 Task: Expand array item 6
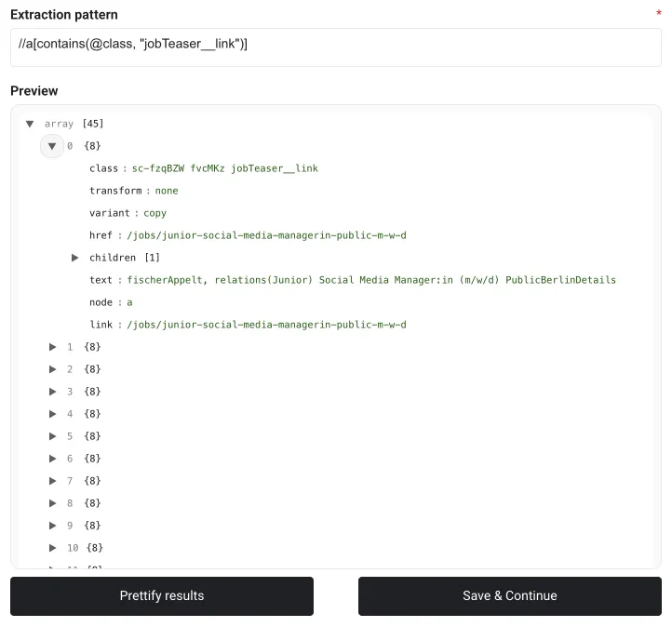(x=53, y=459)
